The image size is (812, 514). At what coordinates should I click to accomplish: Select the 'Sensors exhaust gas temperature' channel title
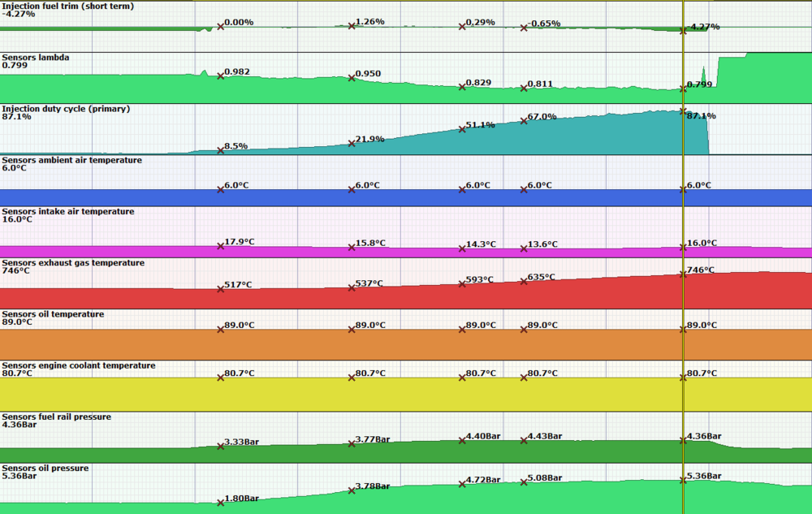(x=73, y=262)
